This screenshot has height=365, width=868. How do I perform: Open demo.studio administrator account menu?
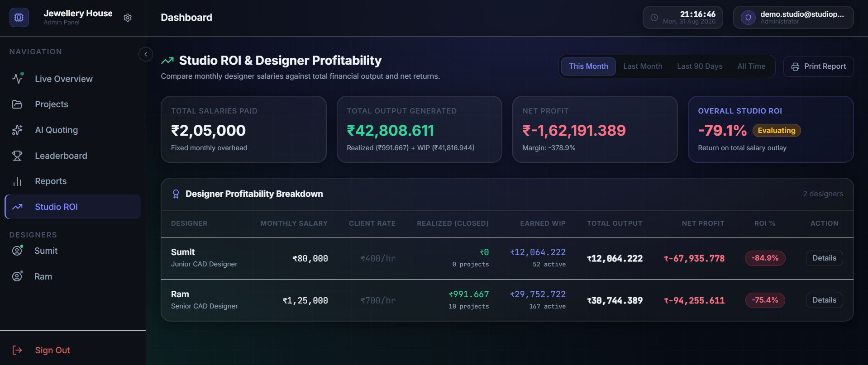[793, 18]
